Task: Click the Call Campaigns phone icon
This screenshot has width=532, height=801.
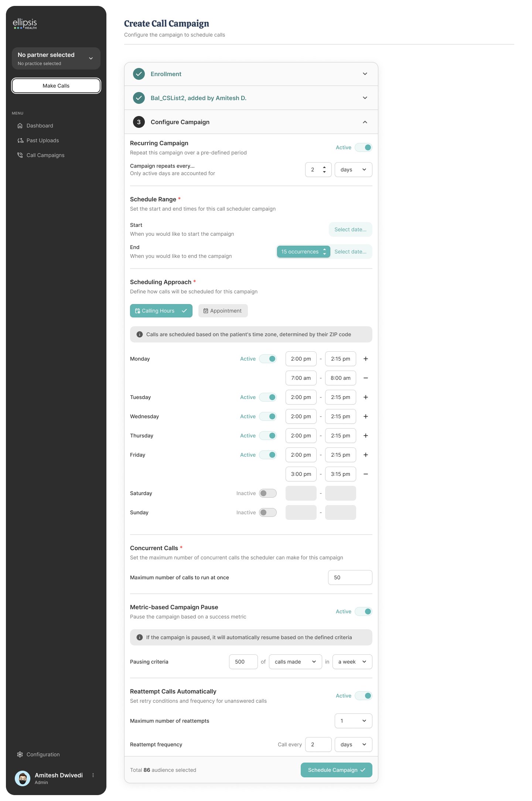Action: point(20,155)
